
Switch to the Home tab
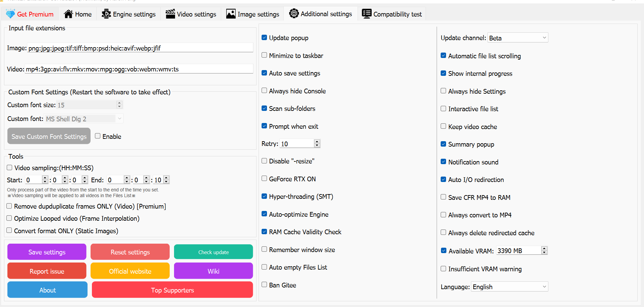(78, 14)
